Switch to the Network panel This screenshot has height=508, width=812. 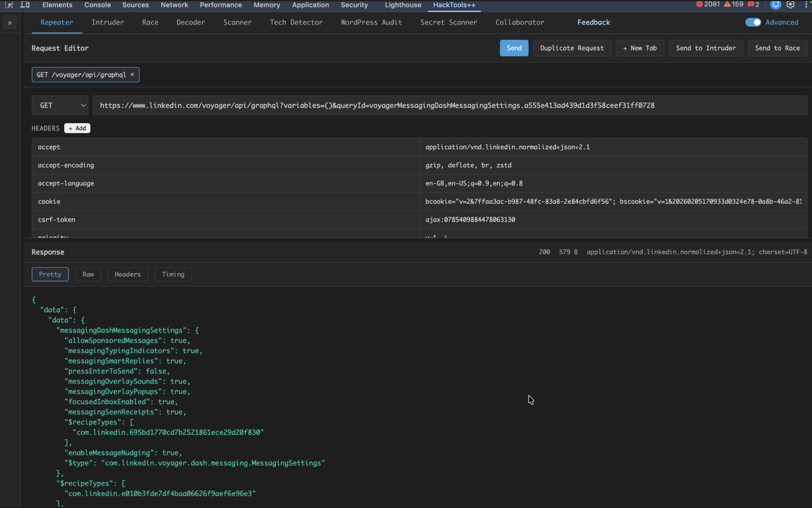(174, 4)
